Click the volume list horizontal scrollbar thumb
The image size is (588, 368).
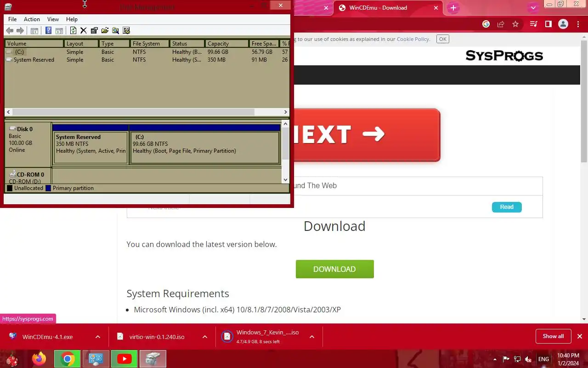tap(133, 112)
